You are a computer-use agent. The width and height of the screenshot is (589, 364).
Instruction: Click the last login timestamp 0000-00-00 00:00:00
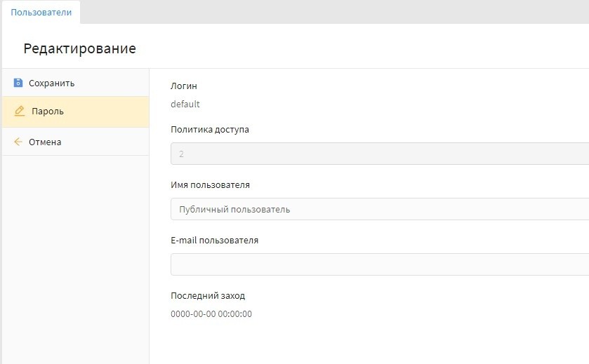[211, 314]
